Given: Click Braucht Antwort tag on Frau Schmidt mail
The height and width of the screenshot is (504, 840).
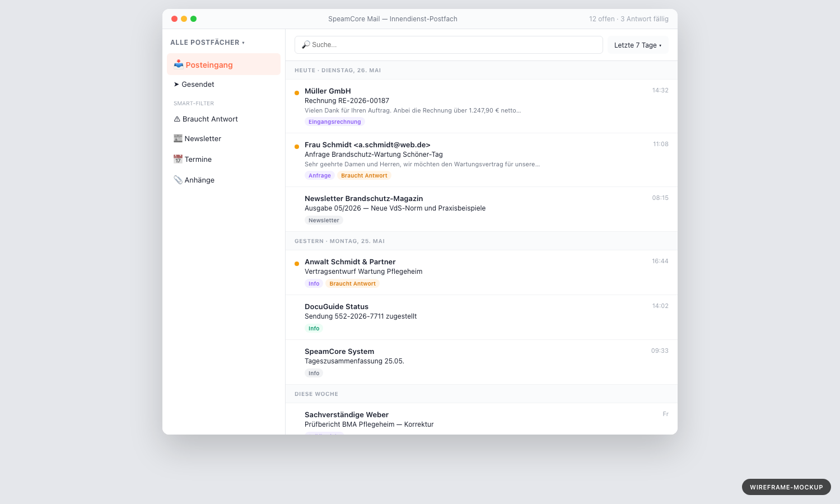Looking at the screenshot, I should (364, 175).
